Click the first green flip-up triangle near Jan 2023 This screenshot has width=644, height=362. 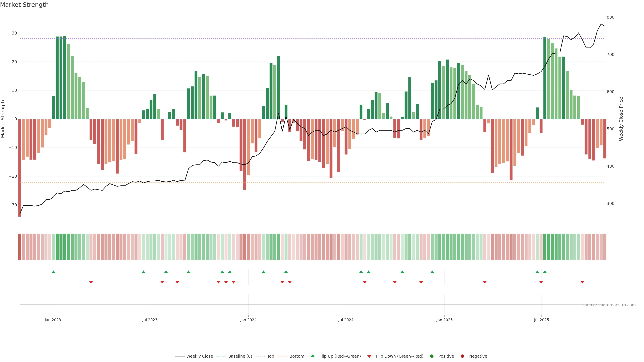tap(53, 272)
